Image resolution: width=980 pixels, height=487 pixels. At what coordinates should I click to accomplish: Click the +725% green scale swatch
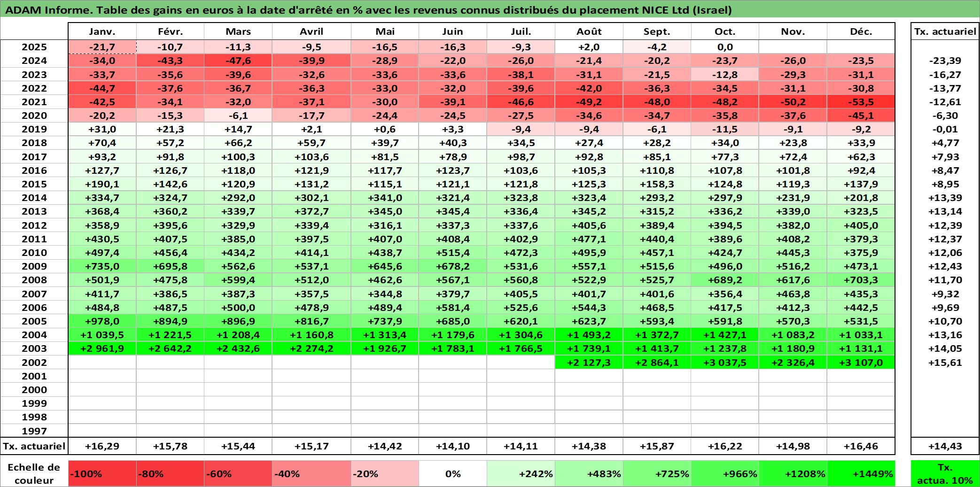tap(657, 473)
